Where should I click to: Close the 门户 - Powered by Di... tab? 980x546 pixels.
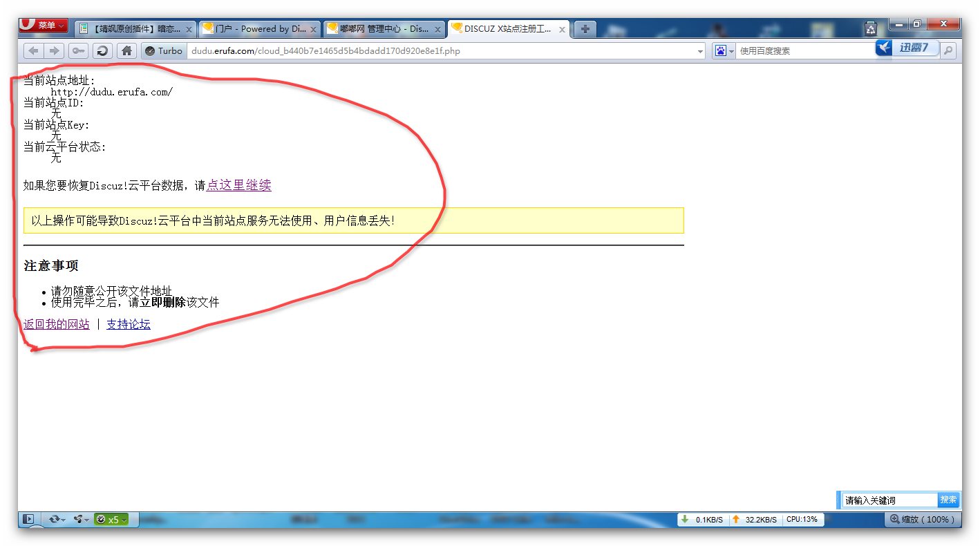(314, 30)
